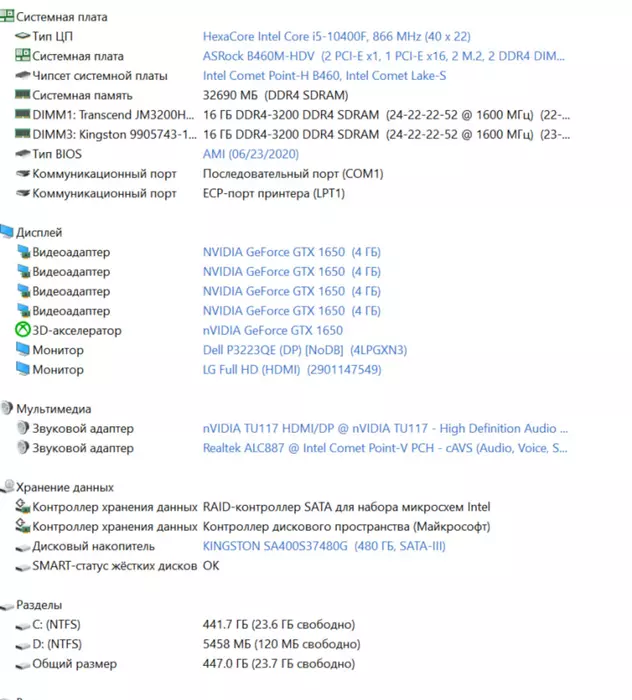Screen dimensions: 632x700
Task: Select the SMART-статус жёстких дисков label
Action: 115,566
